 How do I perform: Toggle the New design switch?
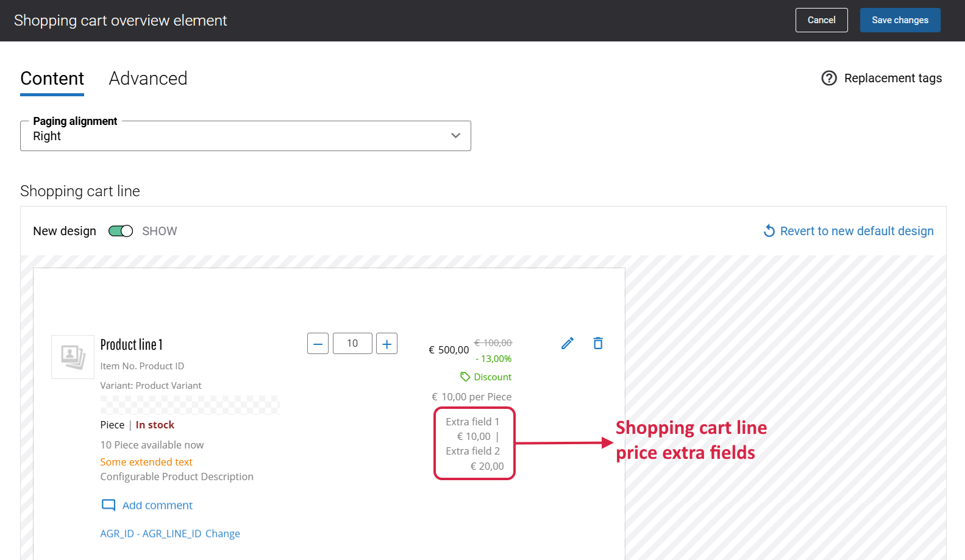point(121,231)
